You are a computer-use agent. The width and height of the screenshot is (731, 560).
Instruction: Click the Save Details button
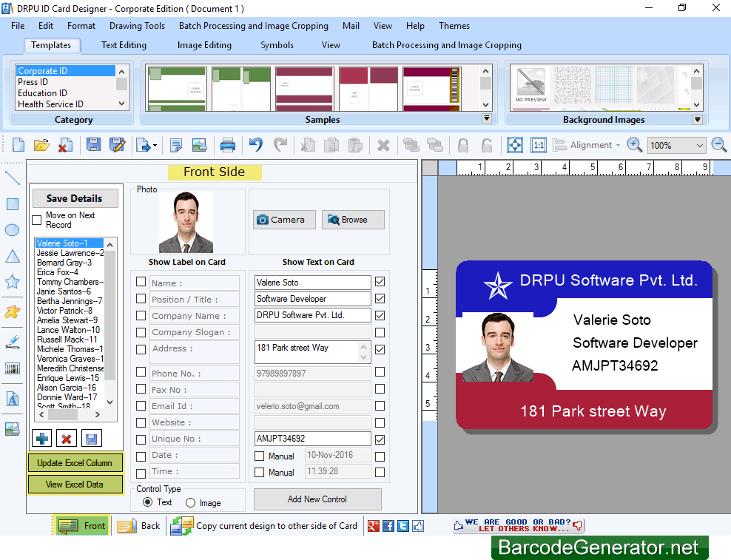coord(75,198)
